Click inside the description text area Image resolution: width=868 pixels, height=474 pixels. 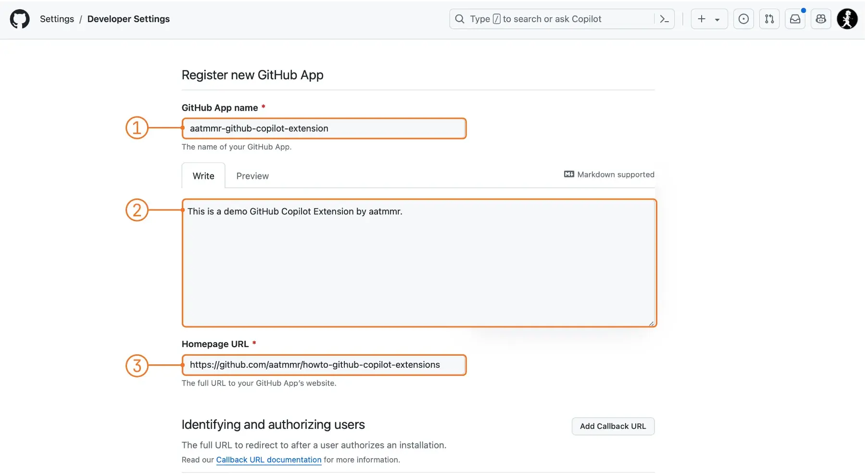[x=419, y=263]
